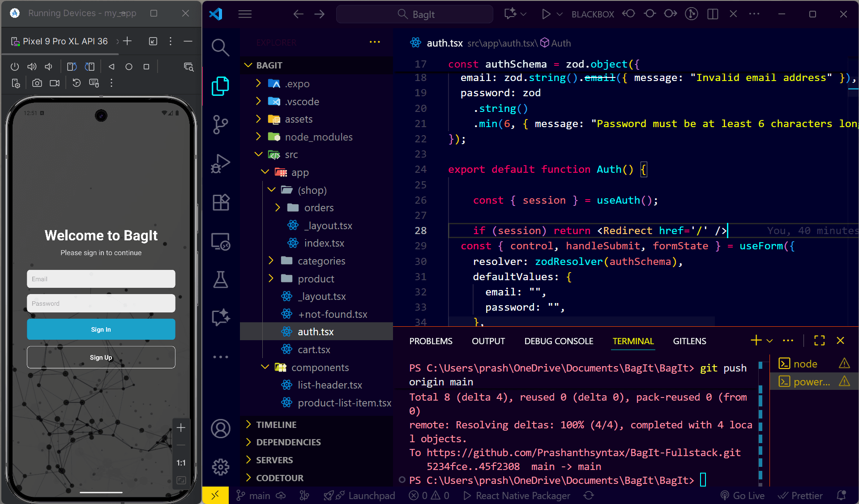Run the code with the play button
This screenshot has height=504, width=859.
tap(546, 14)
